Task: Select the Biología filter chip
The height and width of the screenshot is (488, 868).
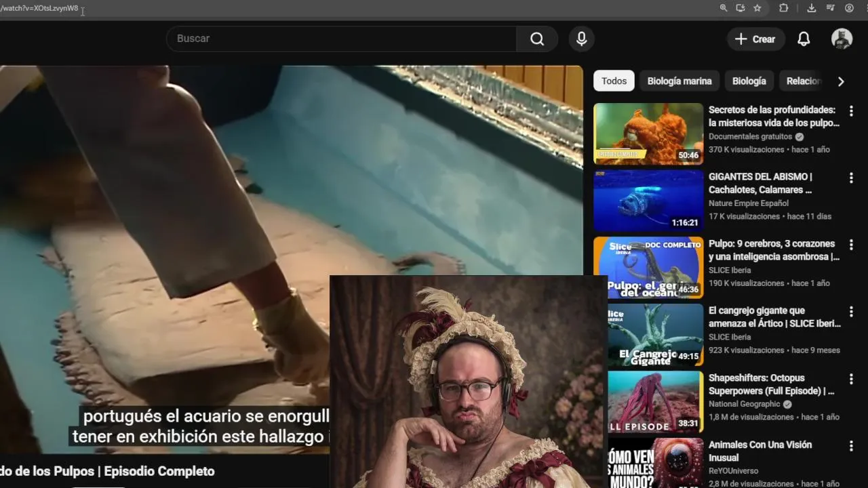Action: click(x=749, y=81)
